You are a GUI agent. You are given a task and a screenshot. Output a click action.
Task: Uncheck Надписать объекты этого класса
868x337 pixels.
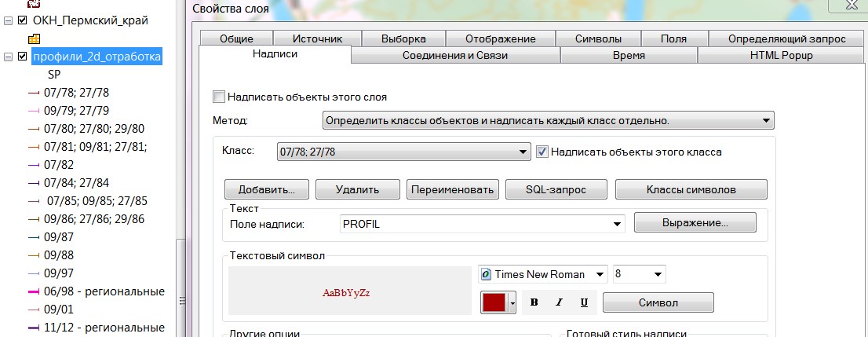click(x=542, y=152)
